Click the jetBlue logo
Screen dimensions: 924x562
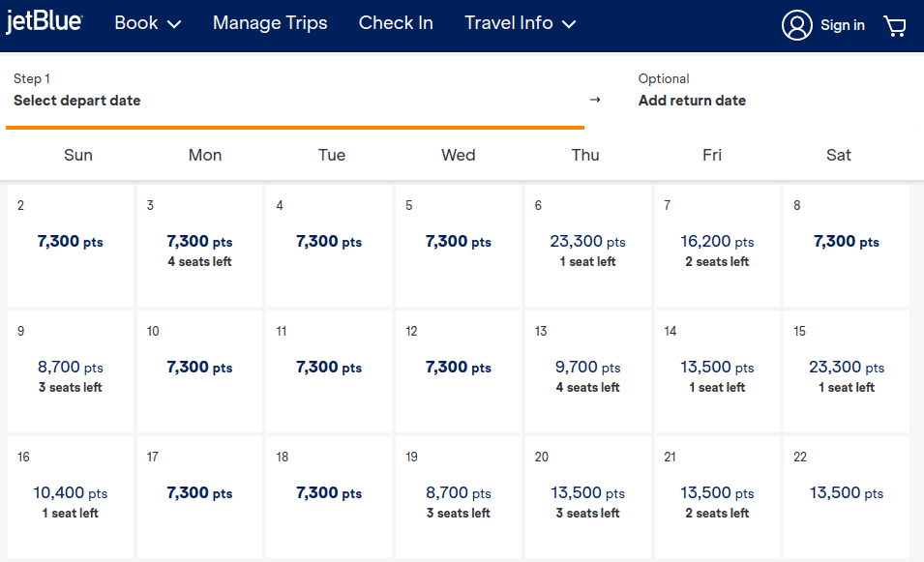45,19
